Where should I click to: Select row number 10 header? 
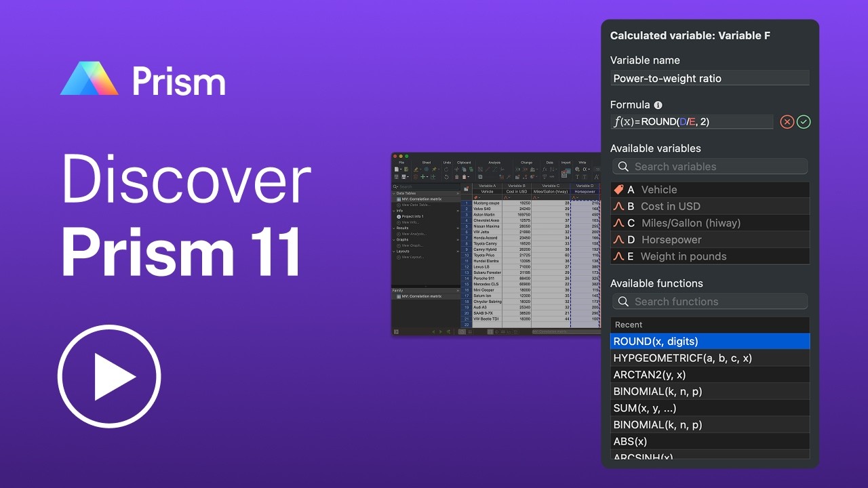point(467,255)
